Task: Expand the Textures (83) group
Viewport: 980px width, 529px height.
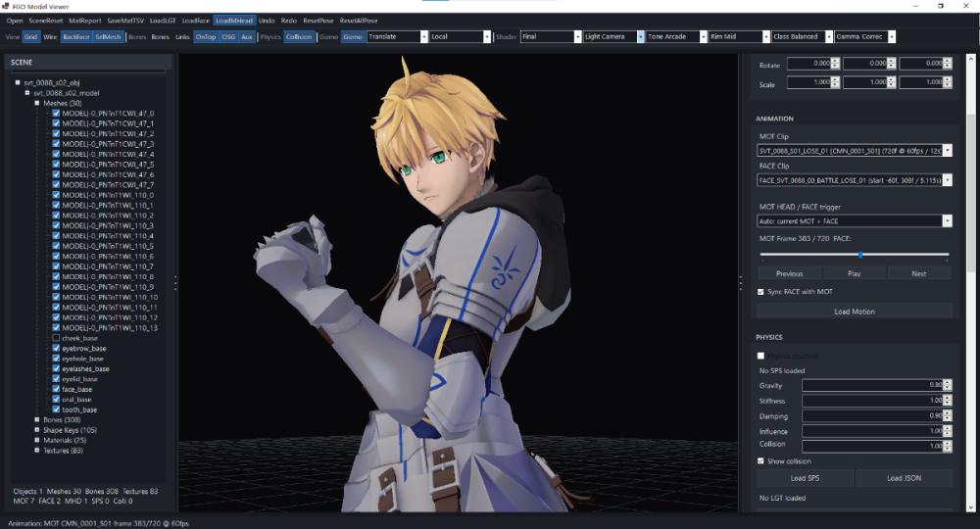Action: [x=37, y=451]
